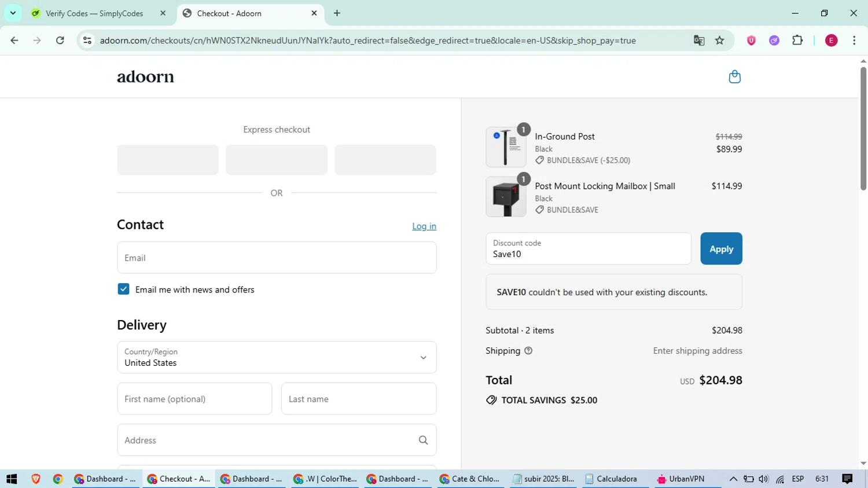Click the first express checkout button
The image size is (868, 488).
(x=168, y=160)
